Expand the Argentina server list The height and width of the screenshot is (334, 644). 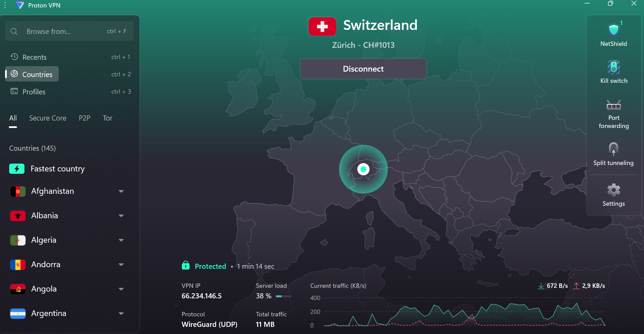pyautogui.click(x=121, y=314)
